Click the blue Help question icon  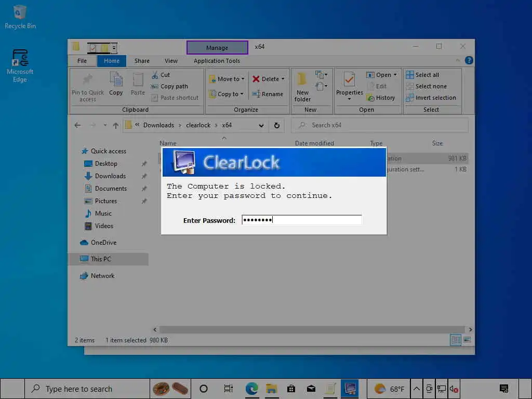tap(469, 60)
